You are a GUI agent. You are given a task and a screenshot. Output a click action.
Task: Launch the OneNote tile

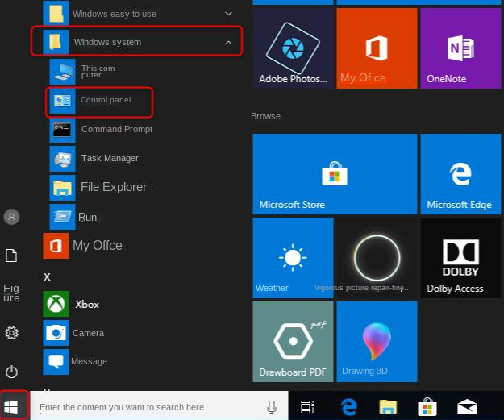[460, 48]
